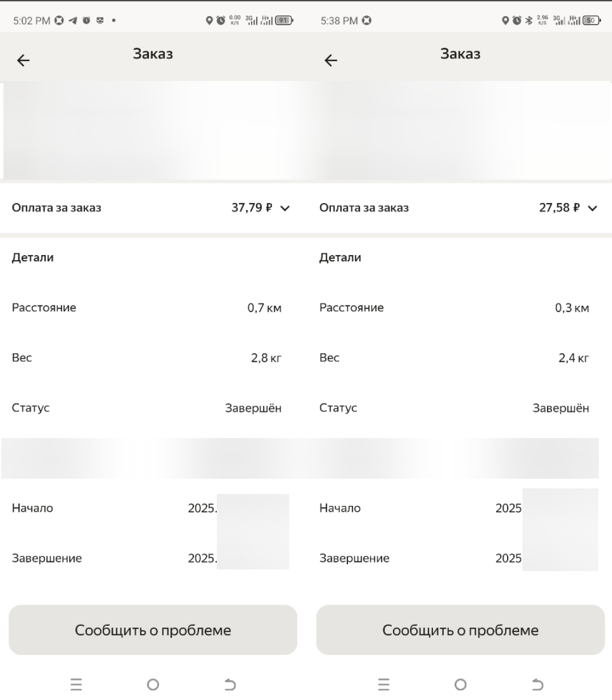Image resolution: width=612 pixels, height=700 pixels.
Task: Tap right "Сообщить о проблеме" button
Action: click(460, 630)
